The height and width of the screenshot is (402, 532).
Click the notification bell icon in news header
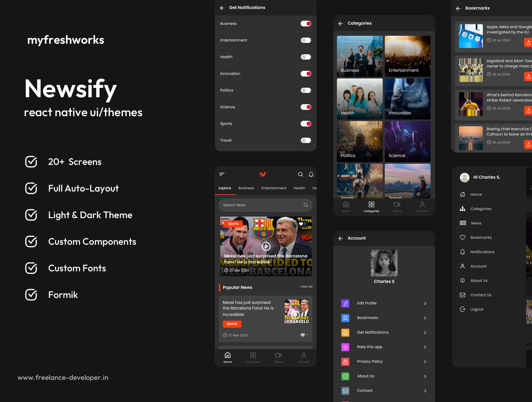[x=311, y=174]
